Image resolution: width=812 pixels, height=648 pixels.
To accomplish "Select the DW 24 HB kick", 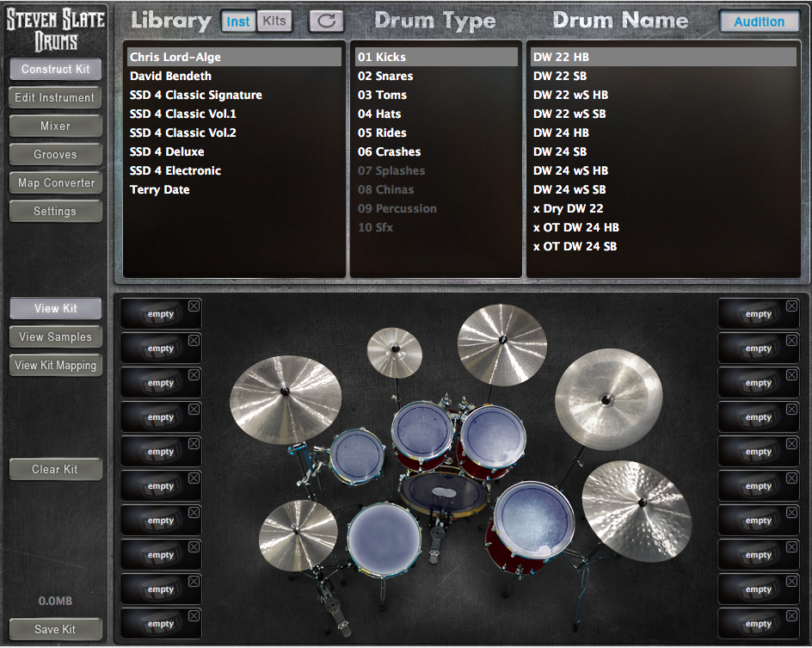I will 663,133.
